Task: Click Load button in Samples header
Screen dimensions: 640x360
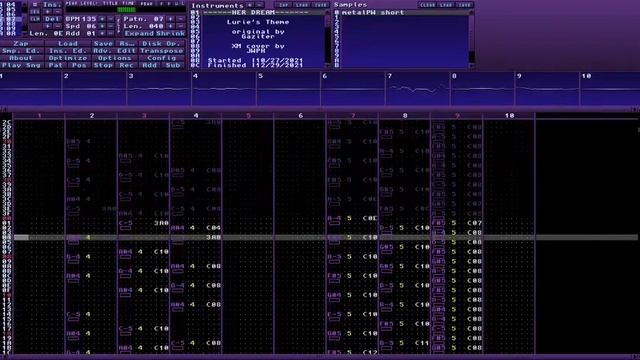Action: click(446, 5)
